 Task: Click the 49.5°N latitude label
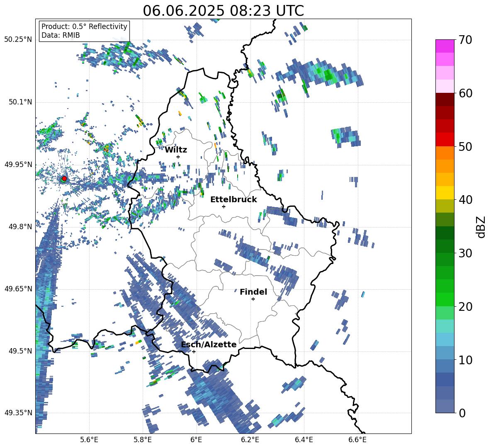pyautogui.click(x=20, y=351)
